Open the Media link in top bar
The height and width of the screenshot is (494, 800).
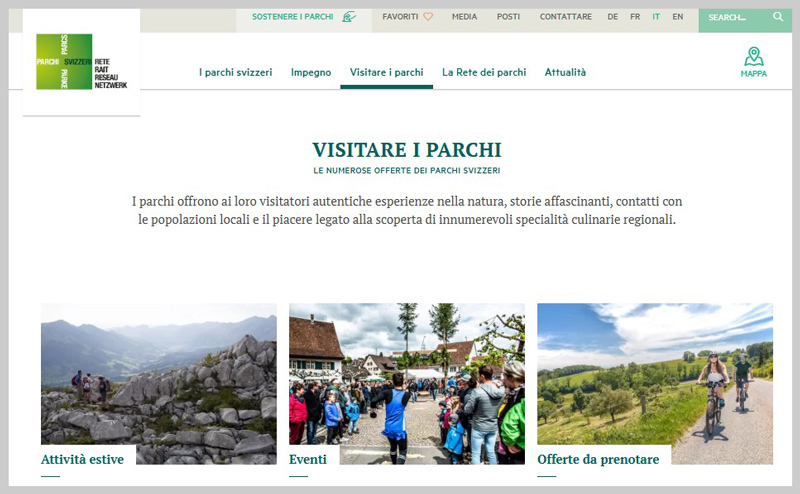(x=464, y=17)
